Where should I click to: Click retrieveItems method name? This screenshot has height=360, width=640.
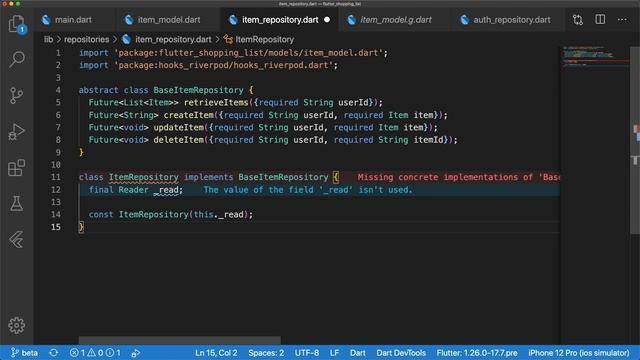tap(216, 102)
